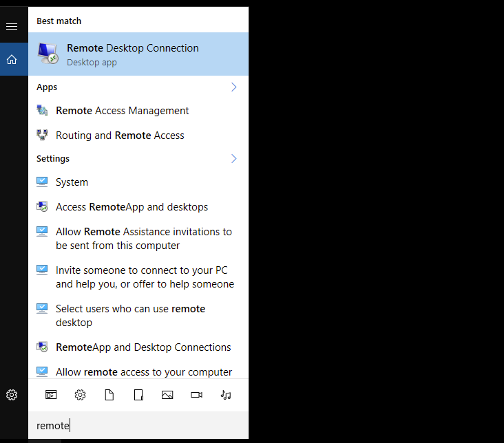Click icon beside Allow Remote Assistance invitations
This screenshot has width=504, height=443.
click(x=42, y=231)
